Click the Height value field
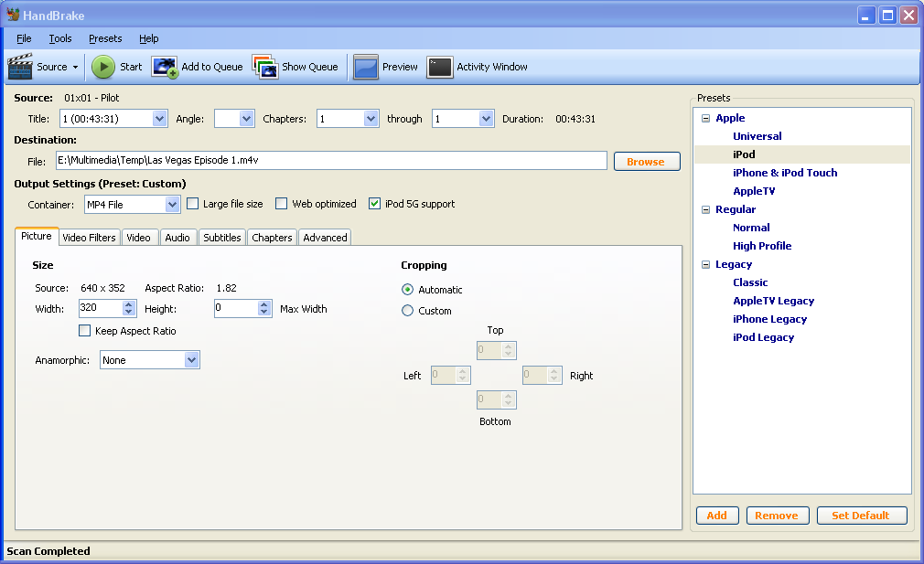The image size is (924, 564). click(236, 308)
